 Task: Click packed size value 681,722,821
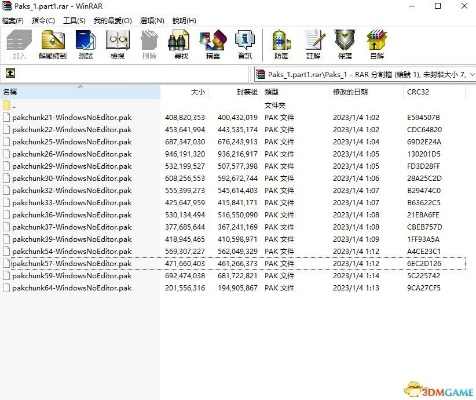click(x=237, y=276)
